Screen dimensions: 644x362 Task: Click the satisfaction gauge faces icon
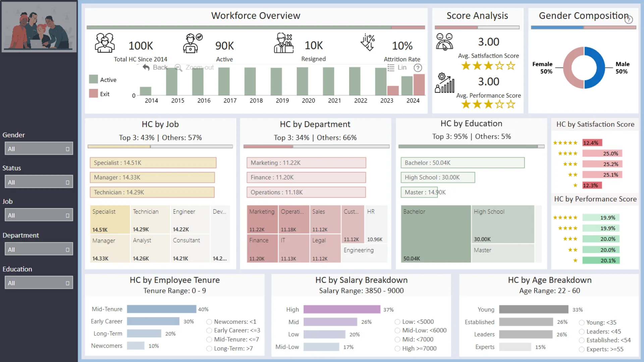coord(444,42)
